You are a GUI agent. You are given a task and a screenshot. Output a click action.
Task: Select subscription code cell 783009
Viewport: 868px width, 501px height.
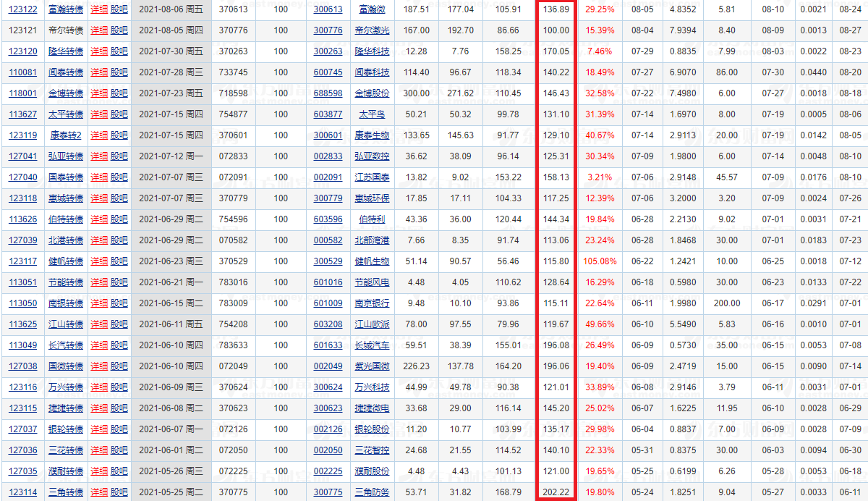(233, 303)
